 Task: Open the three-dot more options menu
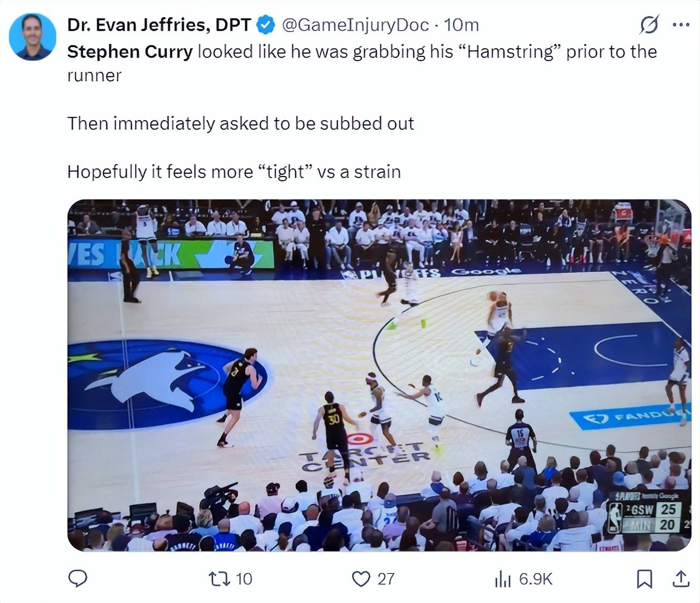coord(680,25)
